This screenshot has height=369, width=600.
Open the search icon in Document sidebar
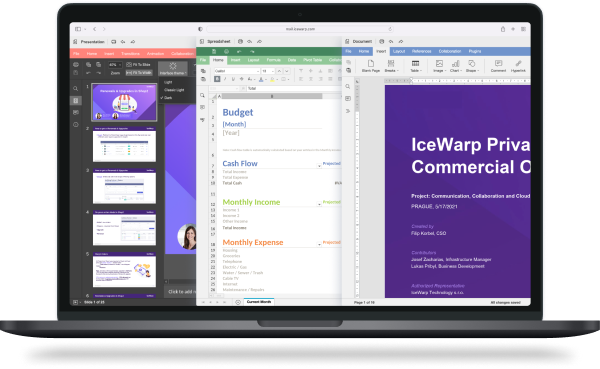coord(348,87)
